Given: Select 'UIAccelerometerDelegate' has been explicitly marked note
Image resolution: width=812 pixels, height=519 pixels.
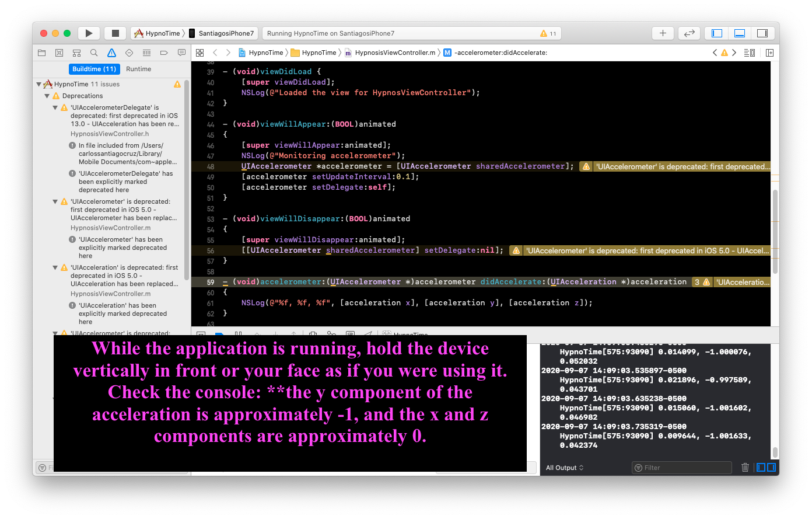Looking at the screenshot, I should click(121, 182).
